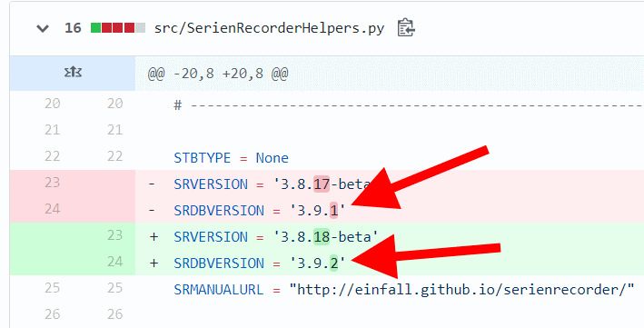
Task: Click the diffstat colored blocks indicator
Action: tap(118, 28)
